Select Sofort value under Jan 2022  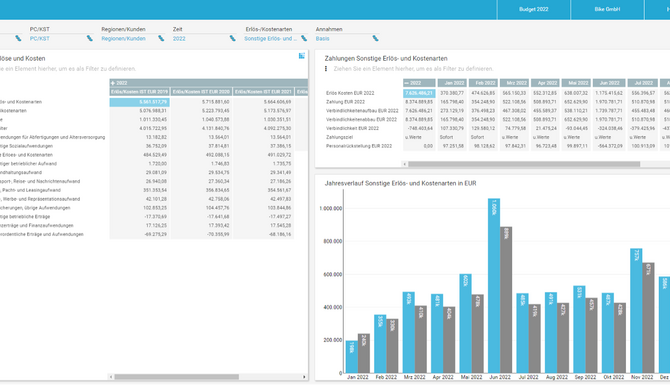coord(452,137)
